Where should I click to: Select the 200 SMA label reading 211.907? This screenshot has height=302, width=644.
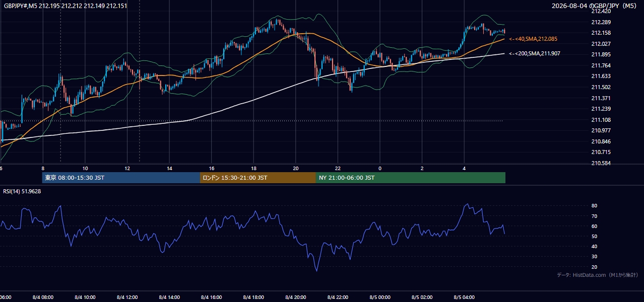click(x=535, y=53)
